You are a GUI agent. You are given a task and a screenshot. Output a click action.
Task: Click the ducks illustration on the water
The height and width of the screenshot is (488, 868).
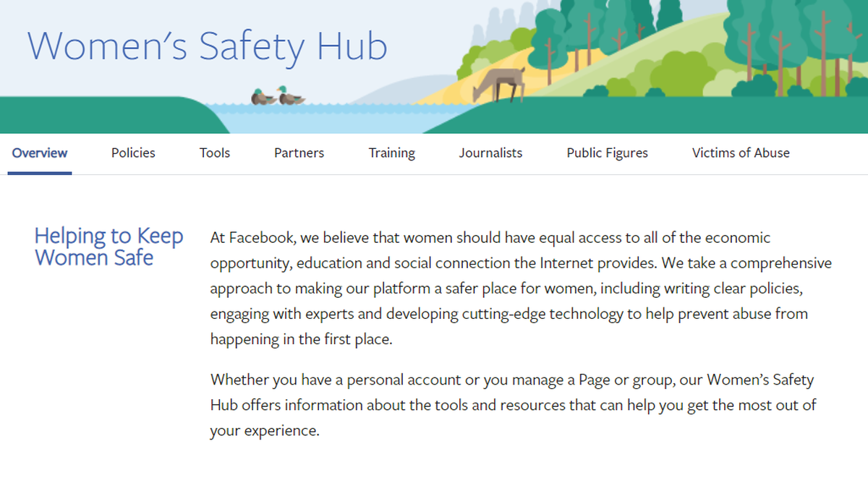(278, 95)
